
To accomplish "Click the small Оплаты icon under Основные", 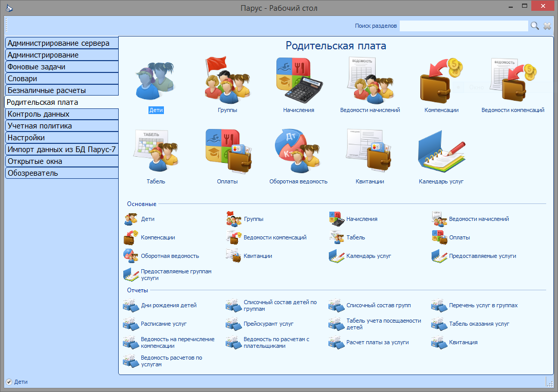I will (x=439, y=238).
